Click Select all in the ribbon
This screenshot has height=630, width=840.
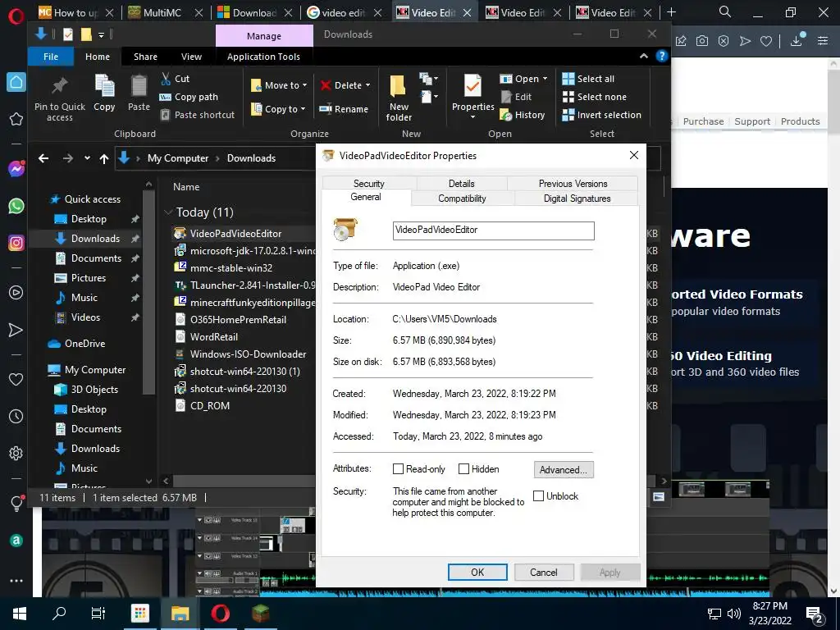click(x=588, y=79)
